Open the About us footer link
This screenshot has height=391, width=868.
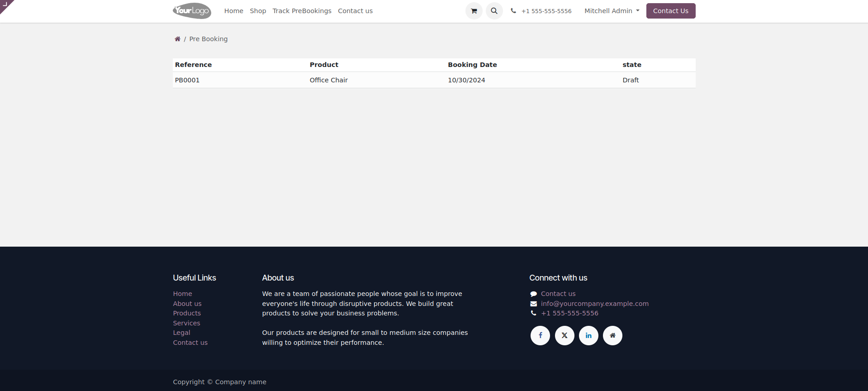click(x=187, y=304)
